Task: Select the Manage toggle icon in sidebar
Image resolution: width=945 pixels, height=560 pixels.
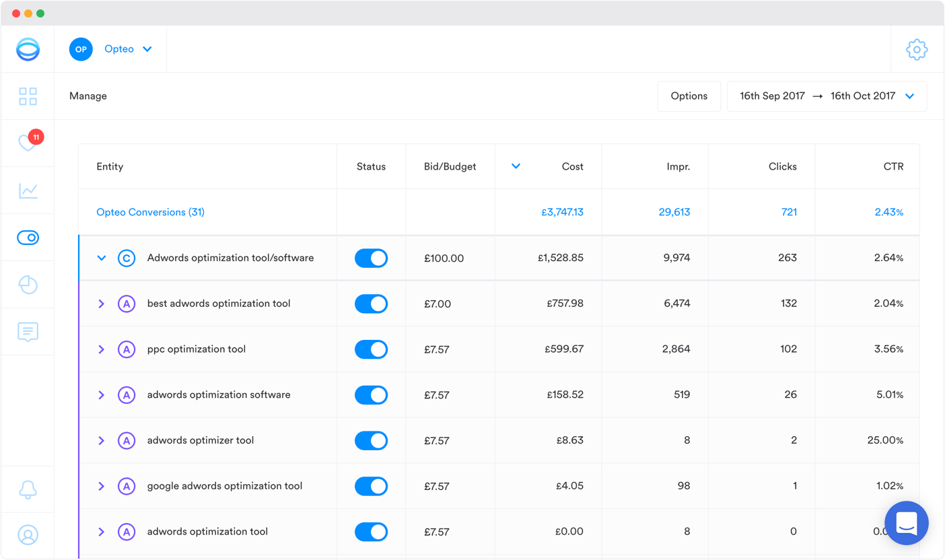Action: click(x=28, y=238)
